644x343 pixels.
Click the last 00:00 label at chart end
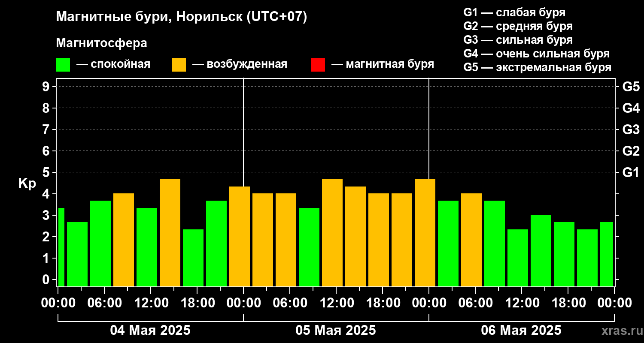[x=614, y=303]
